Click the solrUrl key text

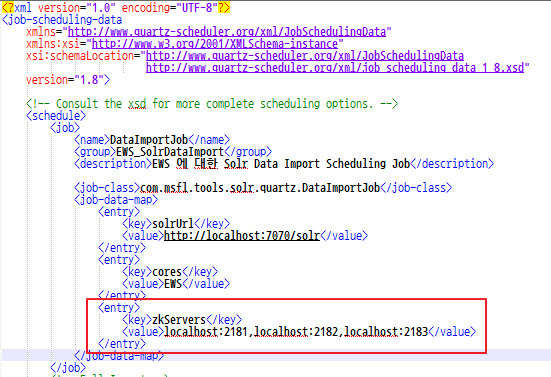click(173, 223)
